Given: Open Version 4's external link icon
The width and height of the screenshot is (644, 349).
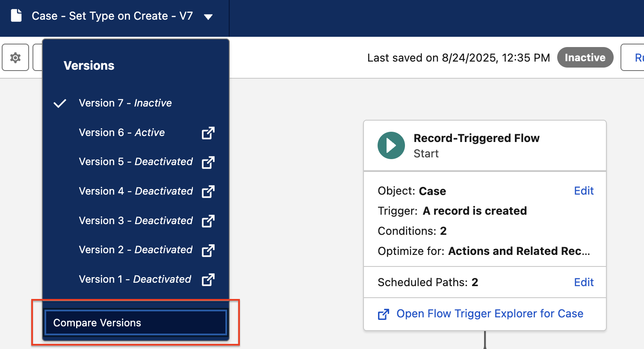Looking at the screenshot, I should 208,192.
